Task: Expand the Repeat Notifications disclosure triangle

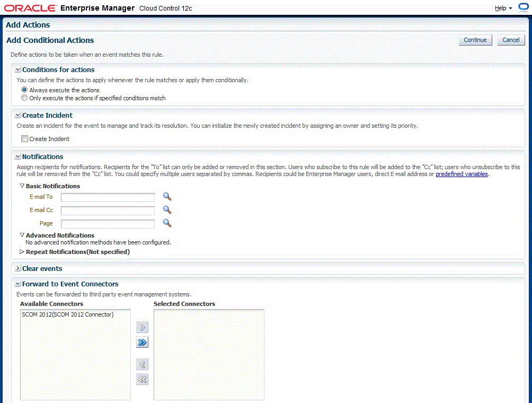Action: click(x=22, y=252)
